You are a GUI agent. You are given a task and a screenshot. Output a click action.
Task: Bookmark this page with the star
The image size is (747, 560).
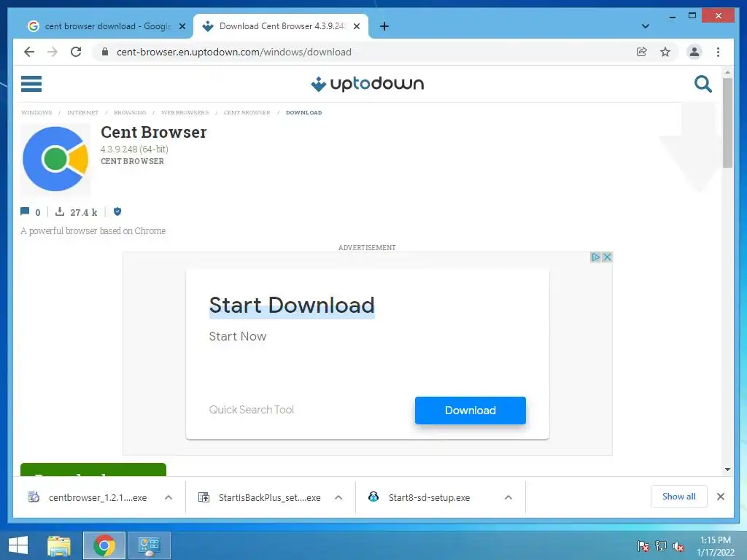665,52
